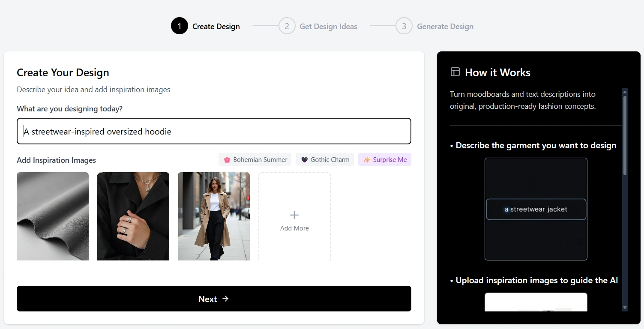Click the plus icon in Add More
This screenshot has width=644, height=329.
294,215
